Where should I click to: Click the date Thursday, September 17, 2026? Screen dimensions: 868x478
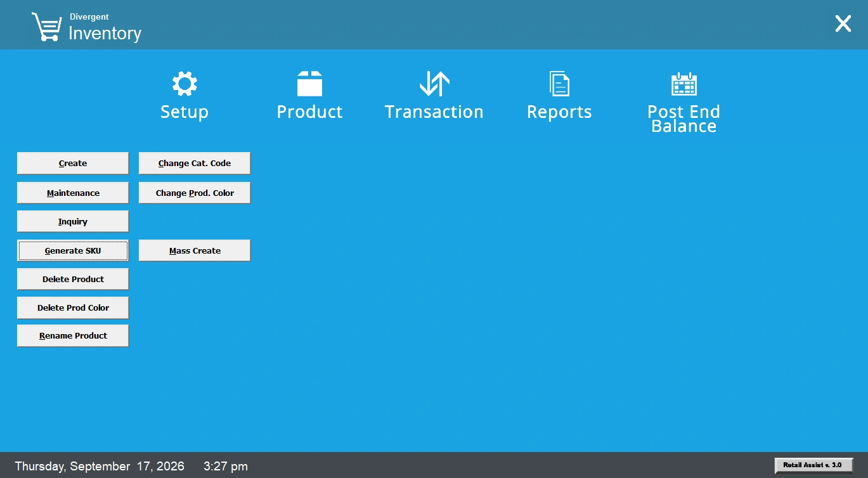[100, 467]
